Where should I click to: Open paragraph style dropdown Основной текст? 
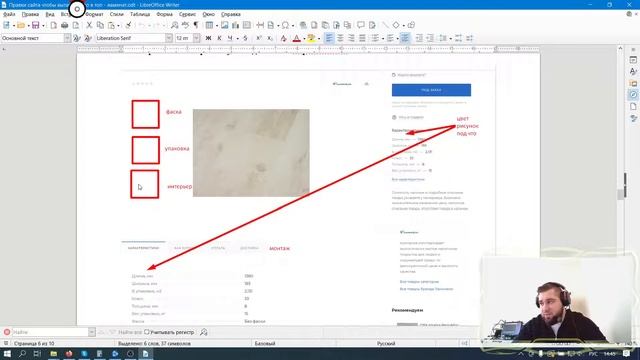coord(67,38)
